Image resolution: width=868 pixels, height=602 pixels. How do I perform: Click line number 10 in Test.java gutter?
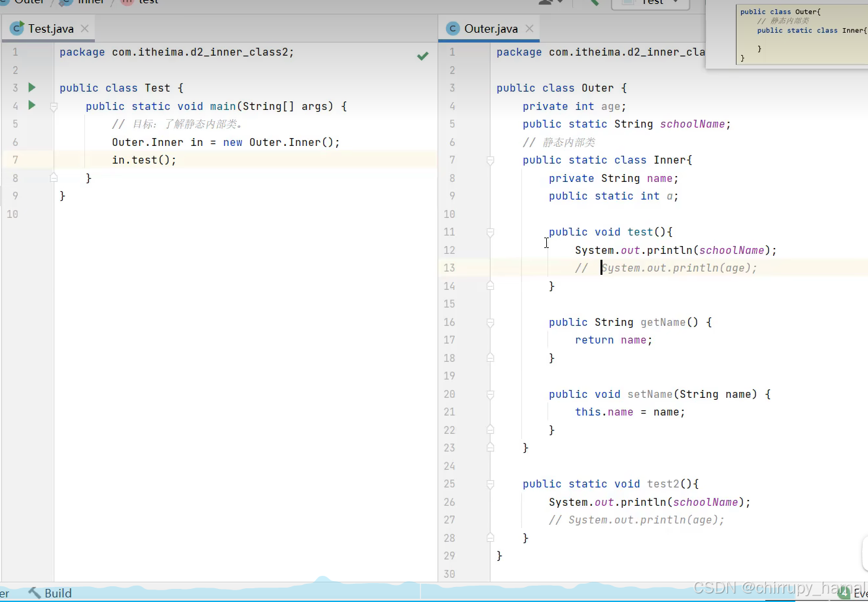12,214
